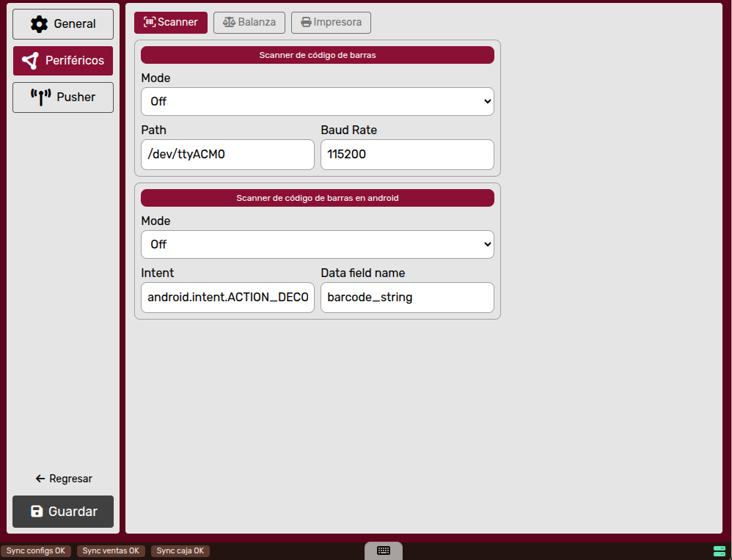Screen dimensions: 732x560
Task: Click the green server status icon
Action: tap(719, 550)
